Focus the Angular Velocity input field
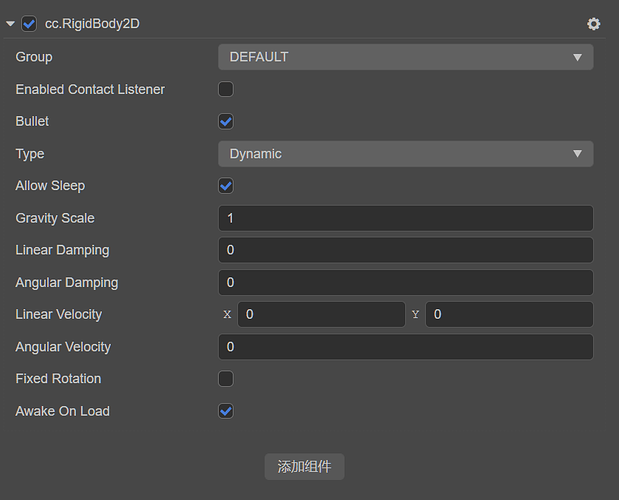Screen dimensions: 619x500 pyautogui.click(x=405, y=347)
